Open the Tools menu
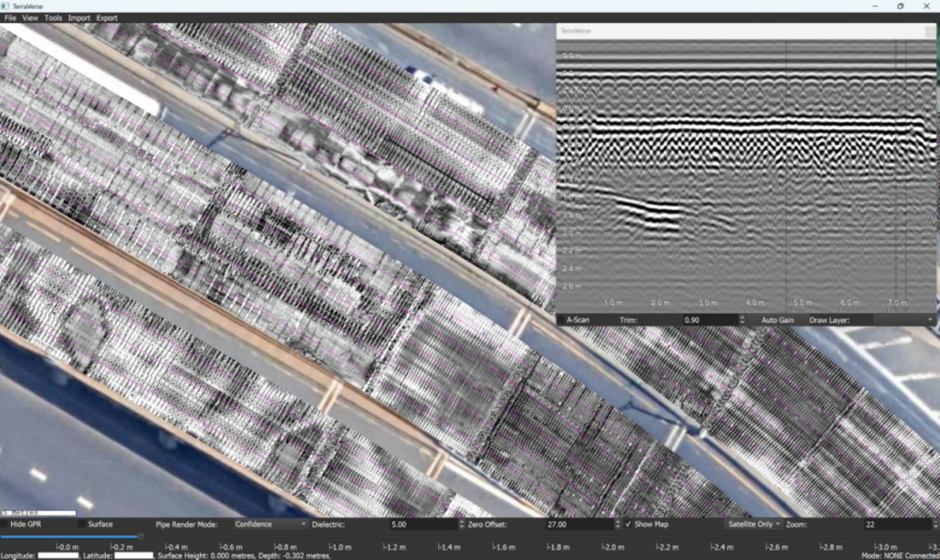 (53, 18)
